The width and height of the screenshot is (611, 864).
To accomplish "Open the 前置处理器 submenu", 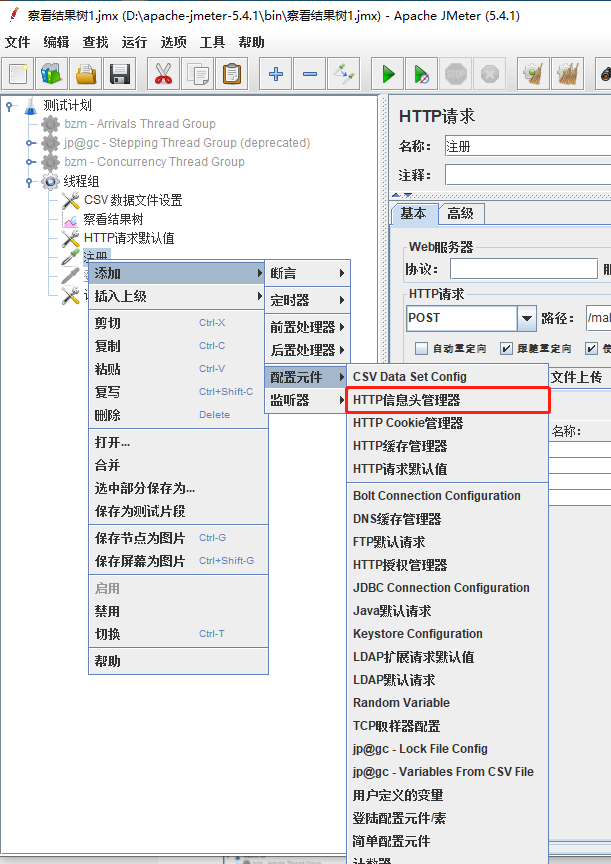I will 307,327.
